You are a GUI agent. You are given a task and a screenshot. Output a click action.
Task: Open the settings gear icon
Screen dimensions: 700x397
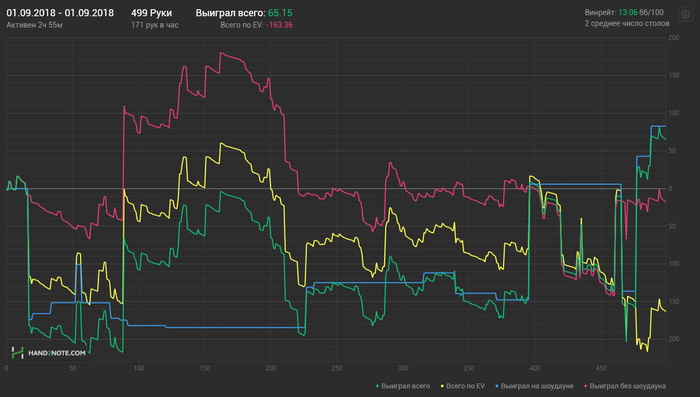[x=685, y=14]
